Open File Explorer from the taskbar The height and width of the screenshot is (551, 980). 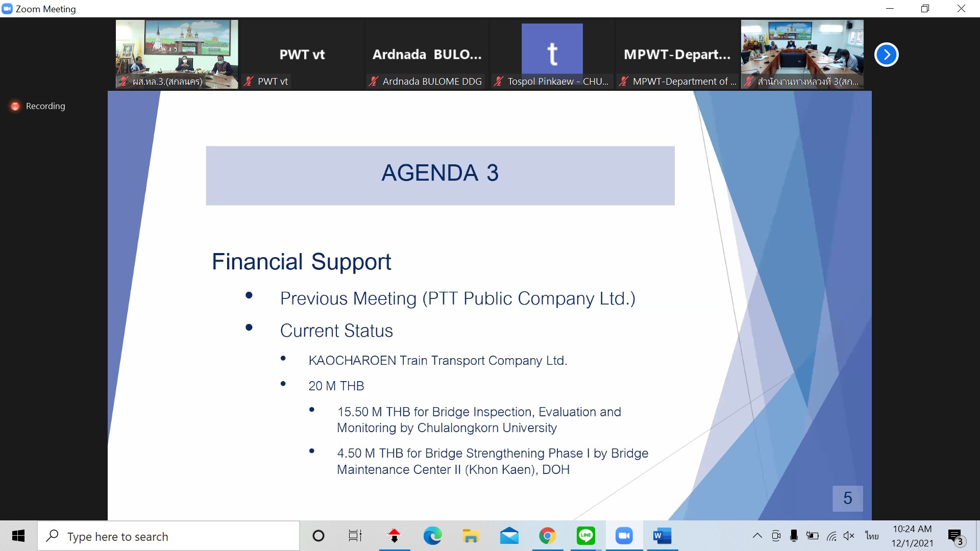click(471, 536)
